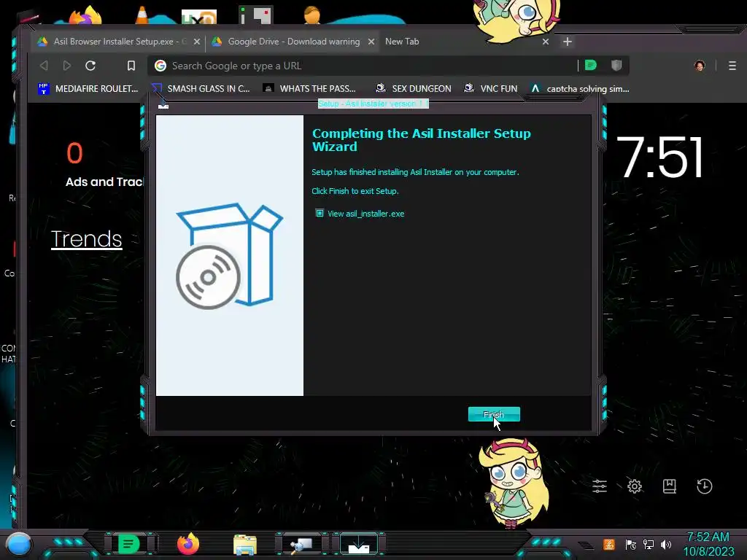Click the 7:51 clock on new tab page
This screenshot has width=747, height=560.
coord(659,157)
